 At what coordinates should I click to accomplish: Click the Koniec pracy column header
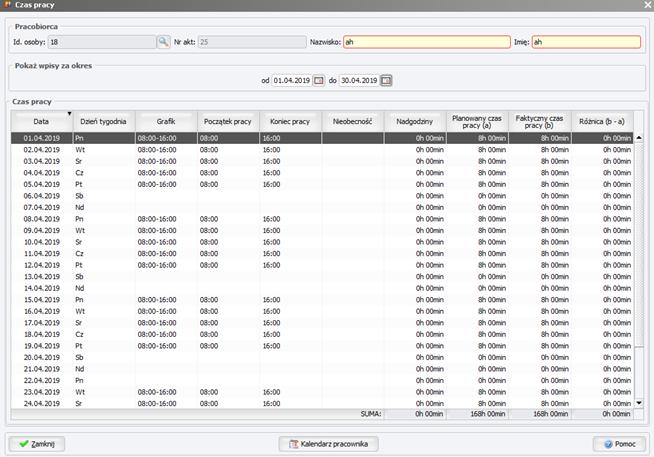pos(290,121)
